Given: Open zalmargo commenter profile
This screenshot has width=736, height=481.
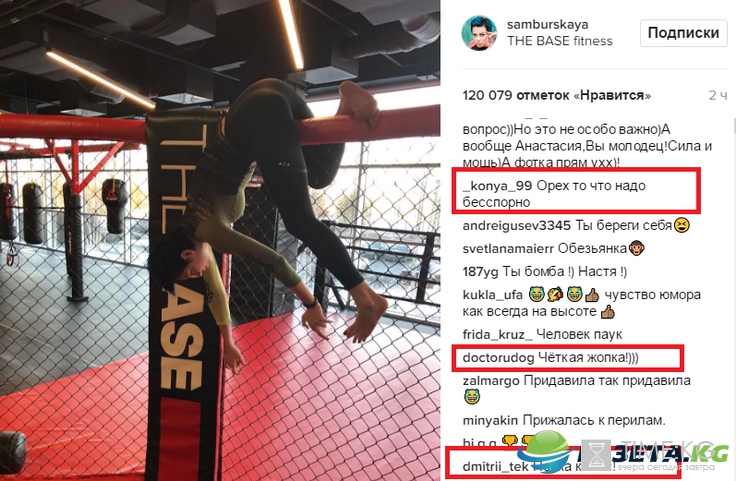Looking at the screenshot, I should [x=491, y=381].
